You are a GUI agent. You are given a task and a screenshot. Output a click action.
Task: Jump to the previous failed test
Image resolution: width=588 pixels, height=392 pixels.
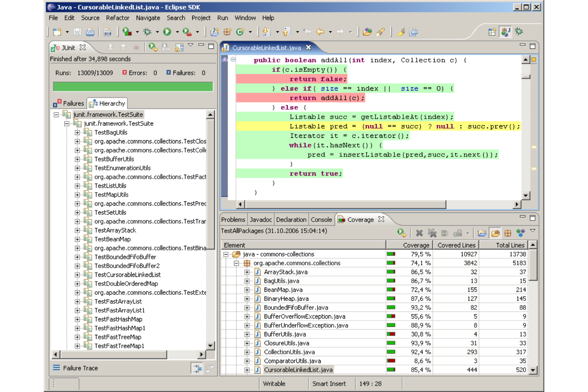124,47
